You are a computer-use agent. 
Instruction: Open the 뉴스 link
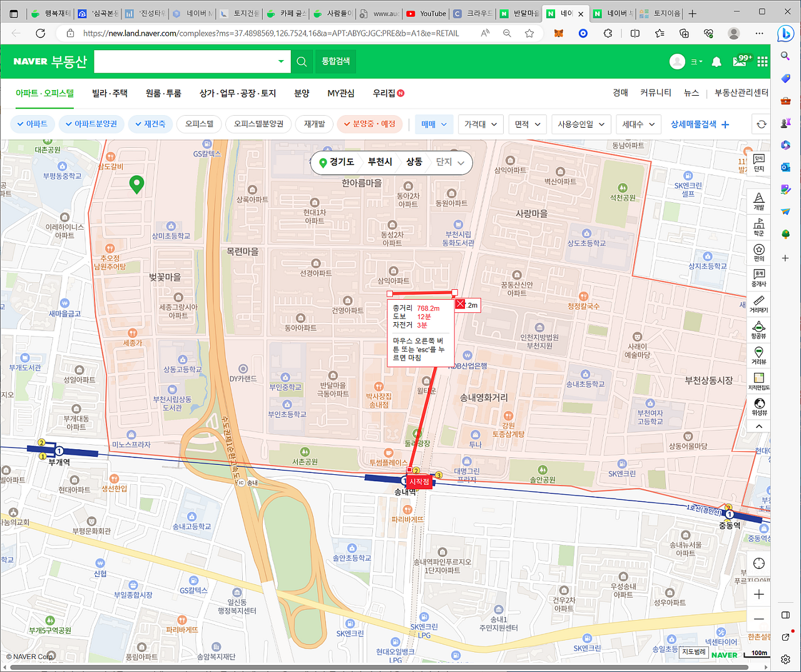coord(691,93)
